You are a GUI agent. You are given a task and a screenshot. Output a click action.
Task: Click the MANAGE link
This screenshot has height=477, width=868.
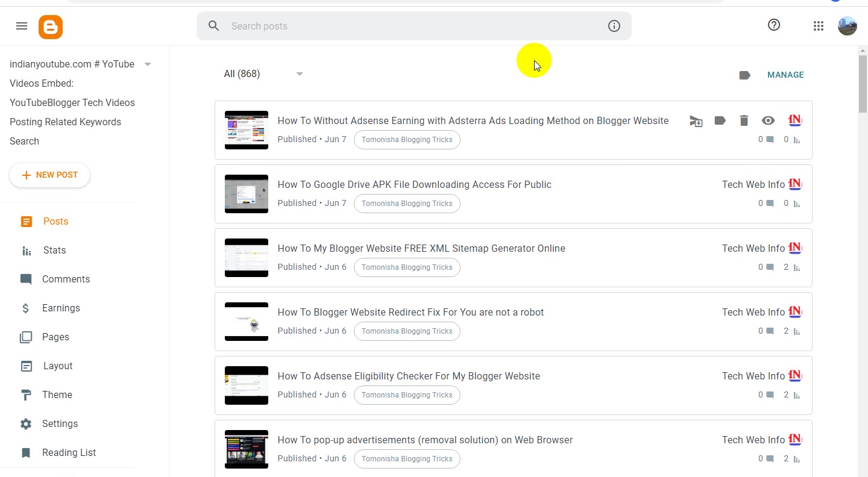pos(785,75)
